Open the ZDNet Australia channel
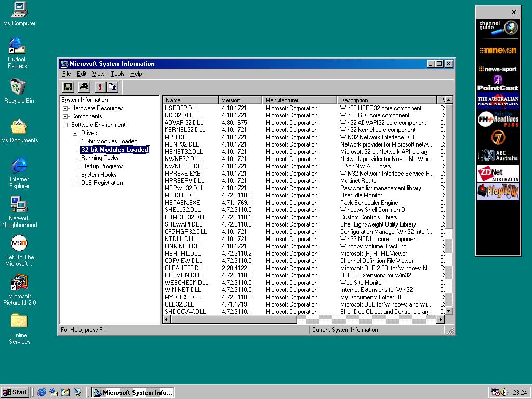 coord(498,174)
